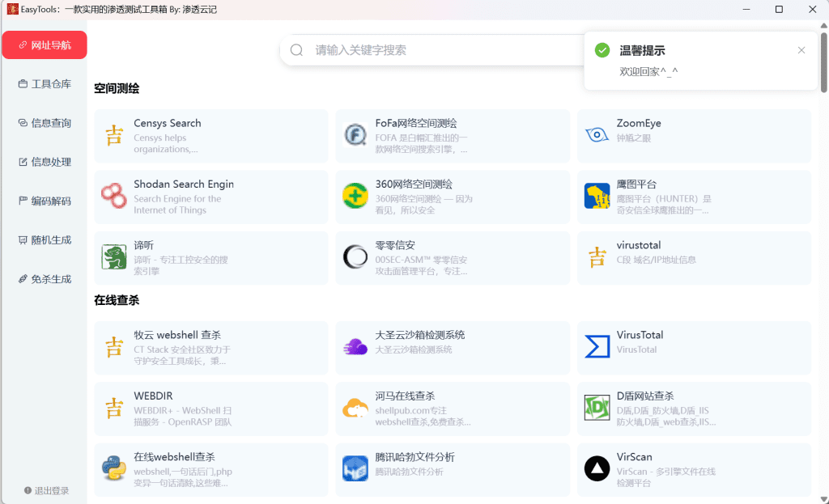Click the 牧云 webshell 查杀 icon

(x=114, y=347)
